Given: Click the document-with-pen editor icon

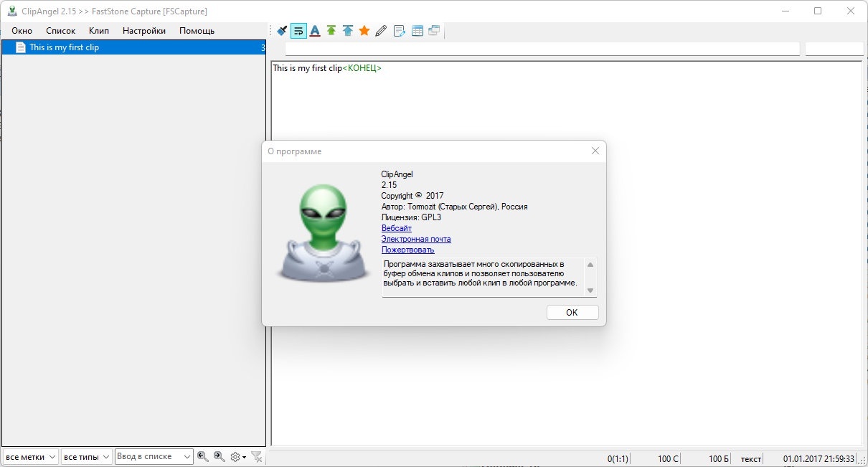Looking at the screenshot, I should [400, 31].
